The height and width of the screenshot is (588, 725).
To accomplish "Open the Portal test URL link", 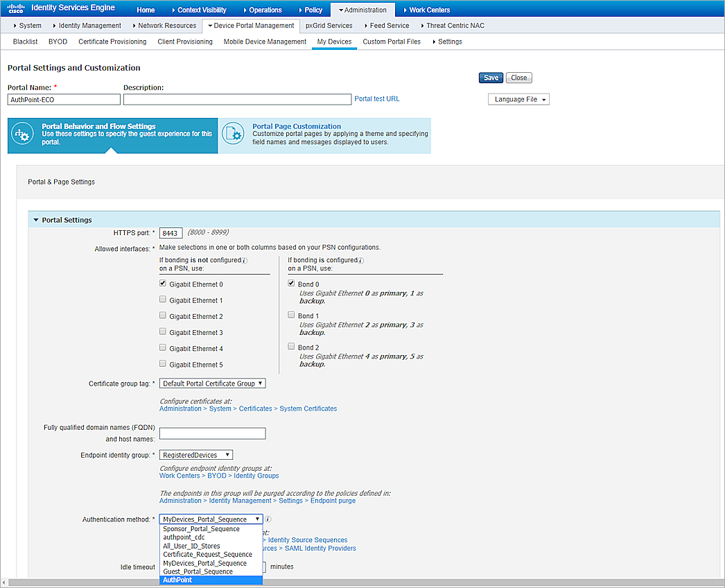I will [x=377, y=98].
